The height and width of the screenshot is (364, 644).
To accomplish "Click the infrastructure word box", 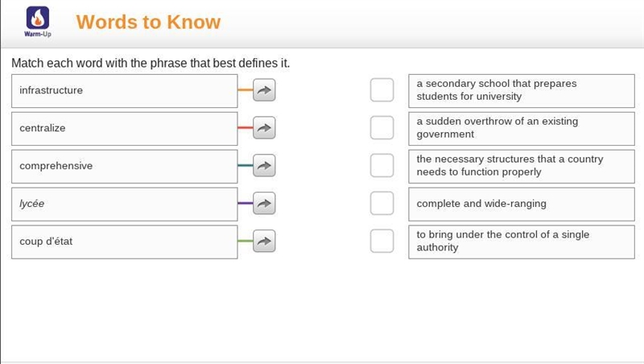I will click(125, 91).
